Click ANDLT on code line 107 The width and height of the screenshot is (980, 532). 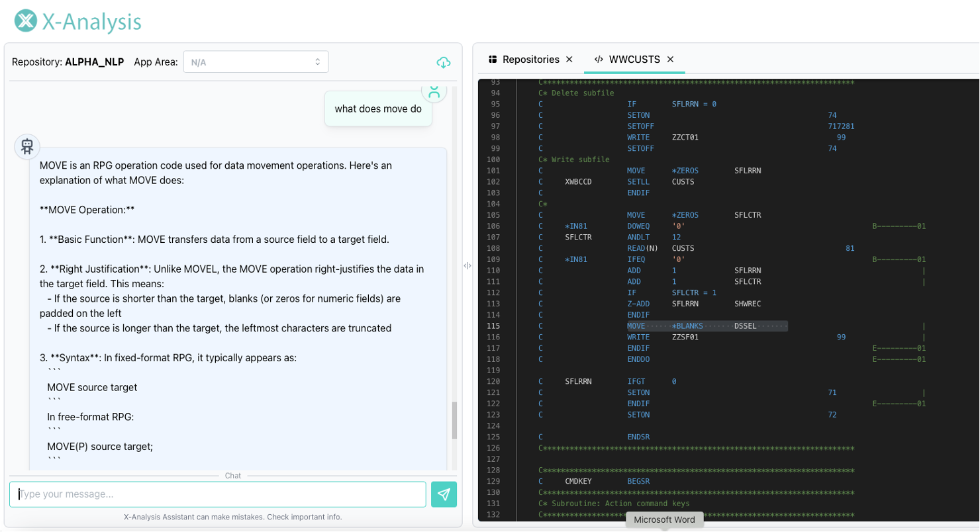tap(638, 238)
